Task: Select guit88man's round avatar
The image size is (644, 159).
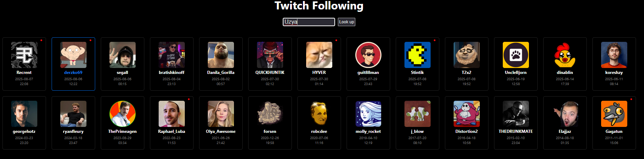Action: pyautogui.click(x=368, y=55)
